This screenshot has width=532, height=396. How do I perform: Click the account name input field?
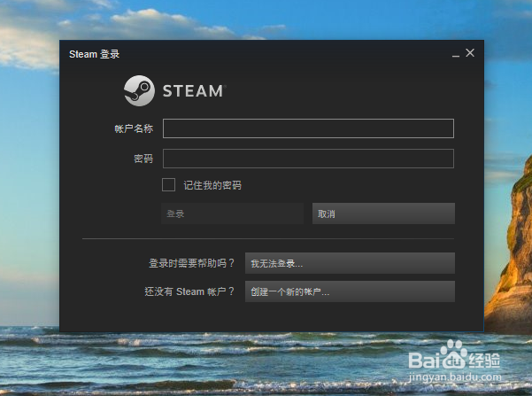308,128
